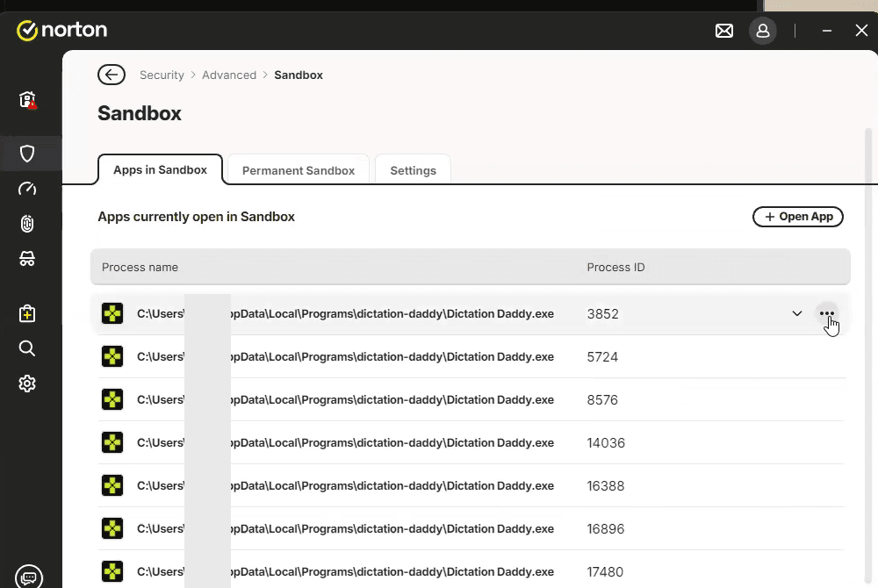The image size is (878, 588).
Task: Select the Dictation Daddy.exe path for process 17480
Action: click(x=345, y=572)
